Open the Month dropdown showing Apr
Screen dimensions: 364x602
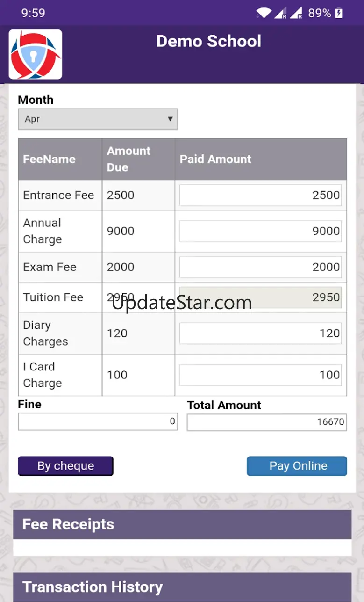point(98,119)
